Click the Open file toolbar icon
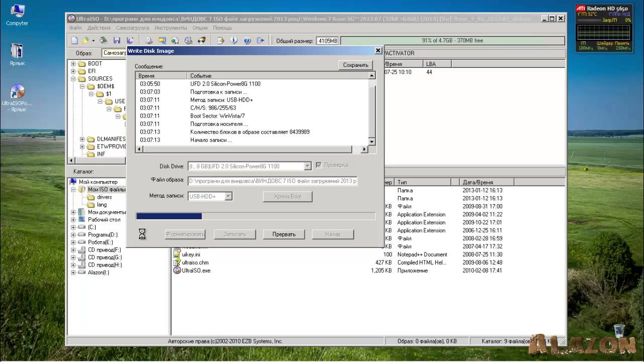The height and width of the screenshot is (362, 644). point(85,40)
